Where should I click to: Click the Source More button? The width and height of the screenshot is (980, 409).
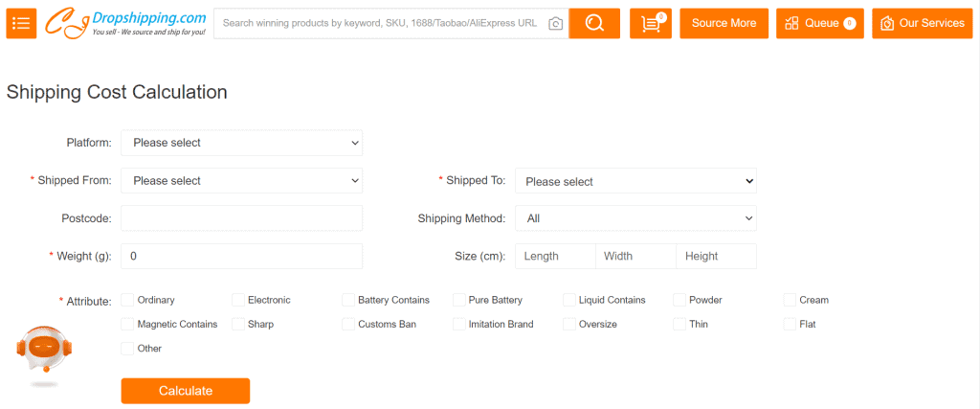724,23
